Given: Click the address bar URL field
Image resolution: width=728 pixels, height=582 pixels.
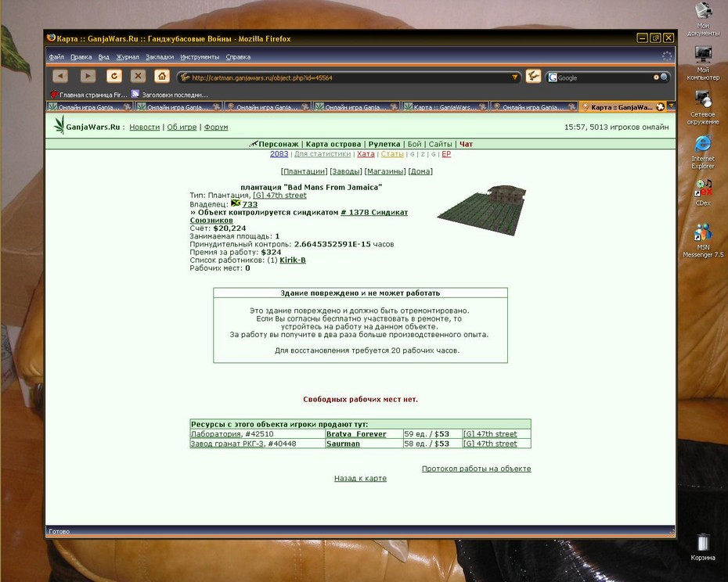Looking at the screenshot, I should [x=348, y=77].
